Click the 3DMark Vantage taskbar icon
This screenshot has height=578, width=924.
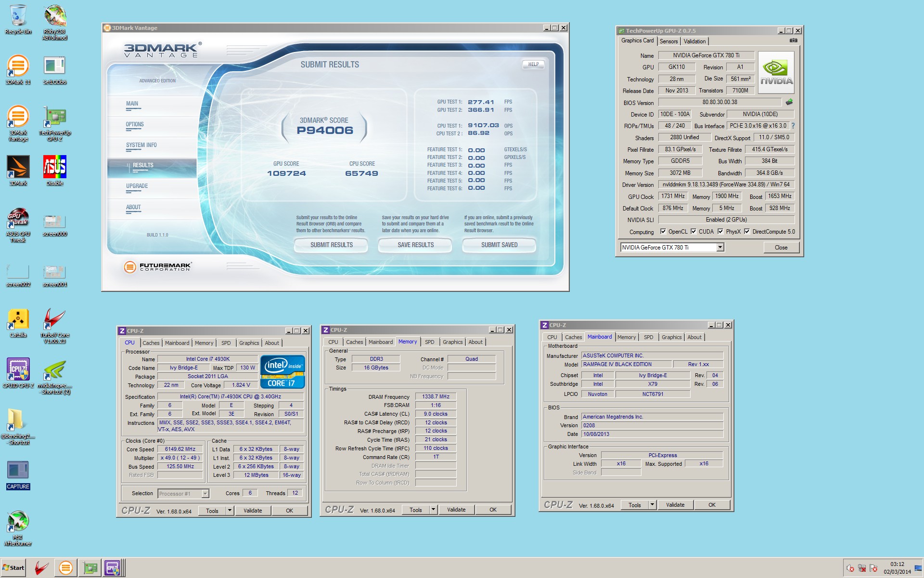pyautogui.click(x=66, y=568)
